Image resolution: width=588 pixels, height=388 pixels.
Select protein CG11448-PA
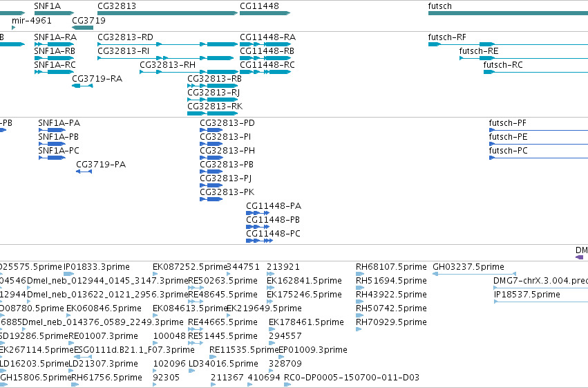click(x=258, y=213)
